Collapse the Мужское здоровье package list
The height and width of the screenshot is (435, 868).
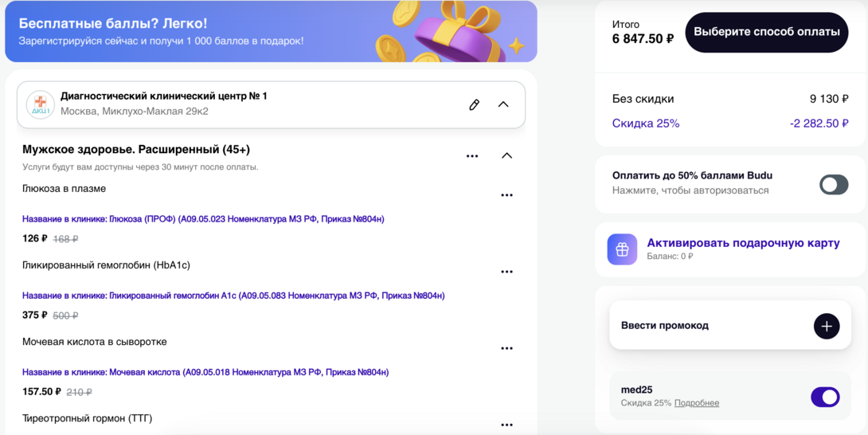tap(506, 156)
